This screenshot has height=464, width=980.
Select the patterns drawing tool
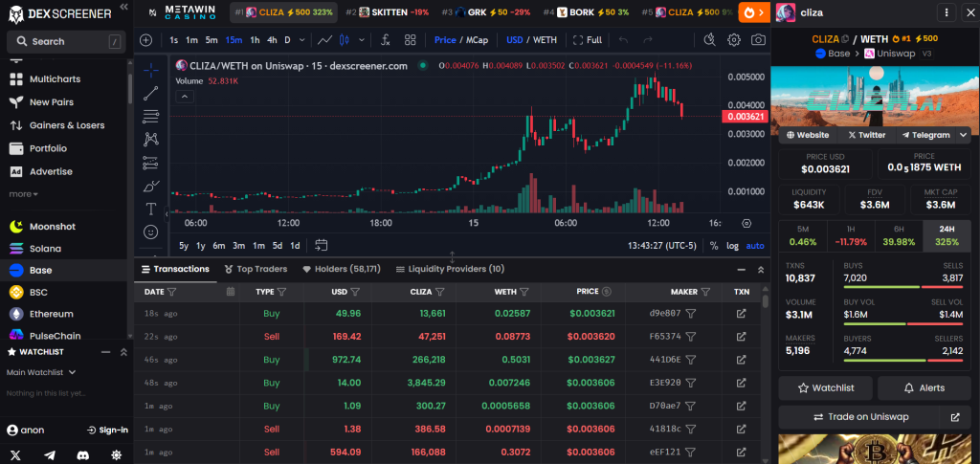coord(150,140)
